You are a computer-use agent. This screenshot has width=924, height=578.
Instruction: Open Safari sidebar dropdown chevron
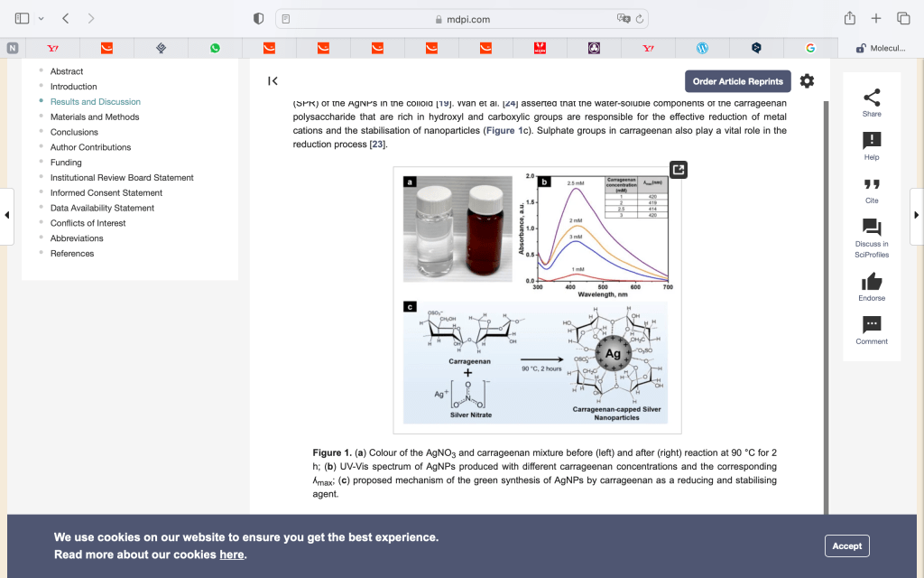[41, 19]
